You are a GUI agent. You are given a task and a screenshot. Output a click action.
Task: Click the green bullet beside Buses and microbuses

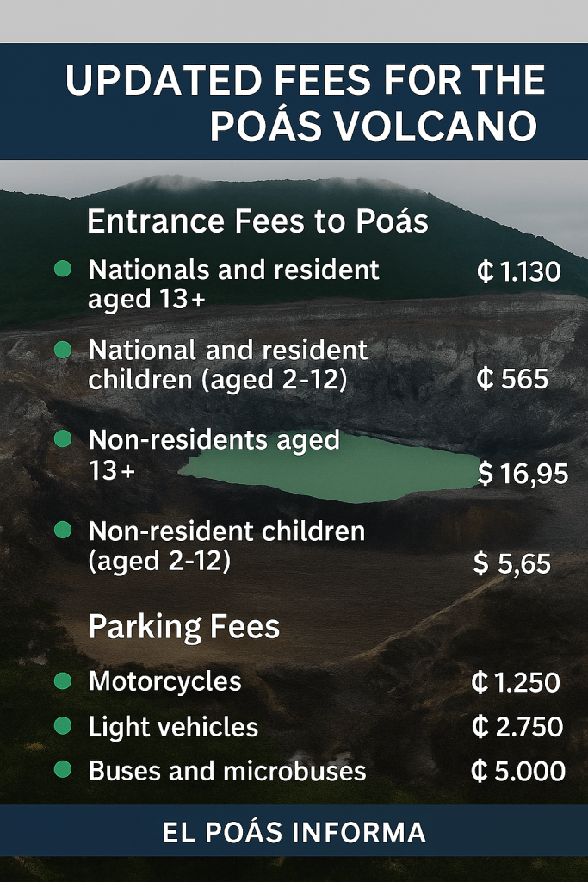[63, 770]
